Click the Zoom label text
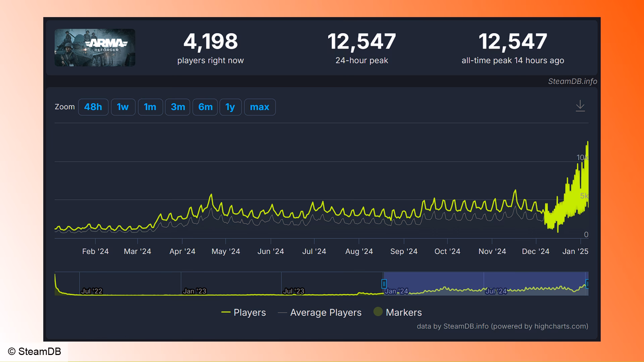644x362 pixels. point(65,107)
